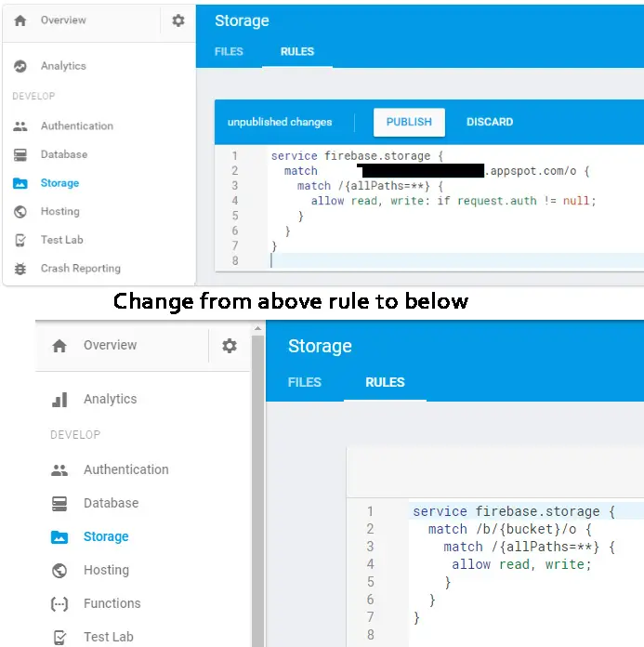Screen dimensions: 644x647
Task: Click Database icon in top sidebar
Action: (20, 154)
